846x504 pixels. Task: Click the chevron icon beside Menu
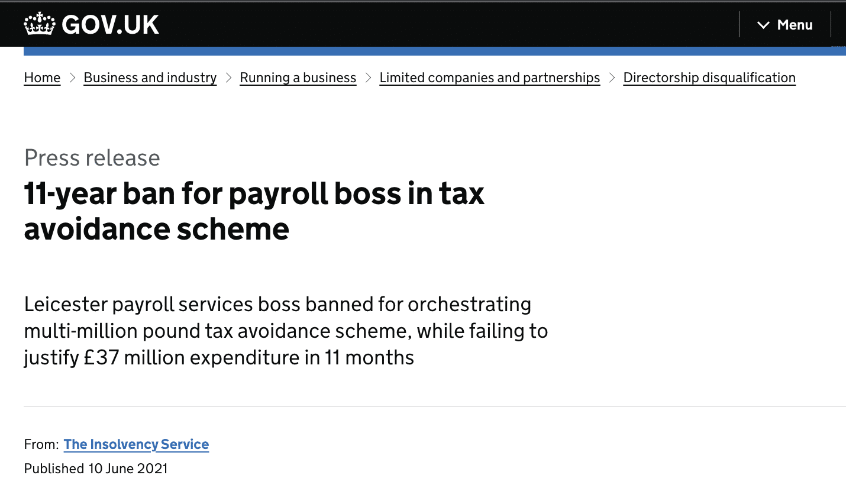[x=763, y=25]
